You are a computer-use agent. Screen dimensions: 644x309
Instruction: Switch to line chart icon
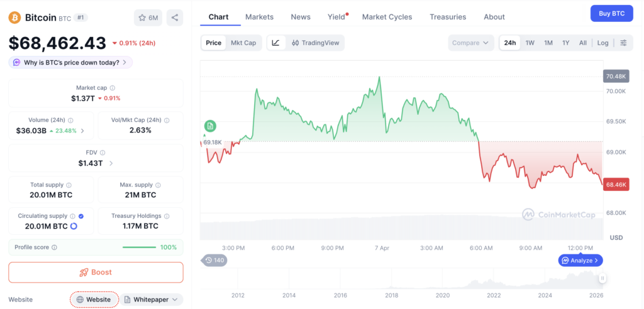[x=276, y=43]
